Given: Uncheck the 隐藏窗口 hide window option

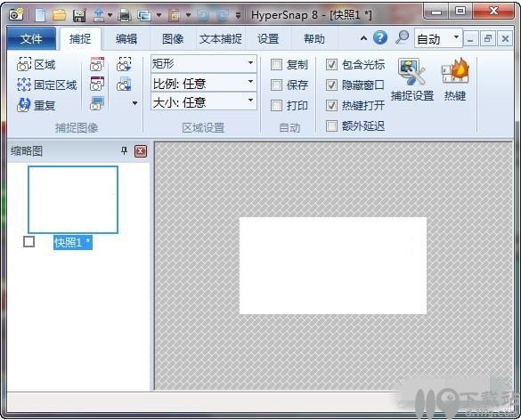Looking at the screenshot, I should pos(331,85).
